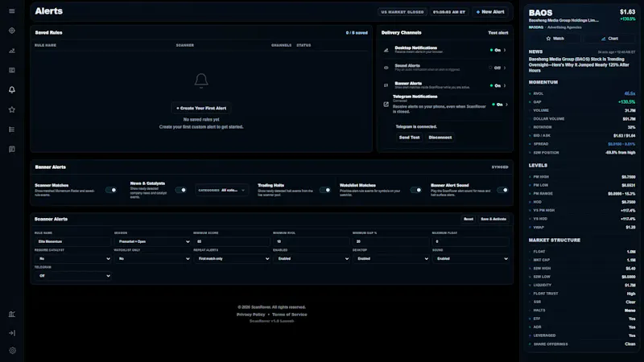Open the hamburger menu in the sidebar
This screenshot has height=362, width=644.
click(x=12, y=11)
